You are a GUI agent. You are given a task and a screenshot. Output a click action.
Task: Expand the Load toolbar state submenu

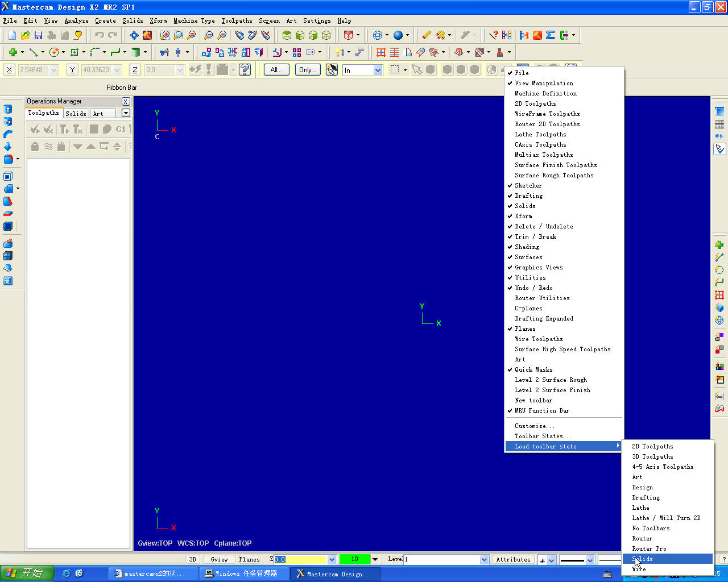click(564, 446)
